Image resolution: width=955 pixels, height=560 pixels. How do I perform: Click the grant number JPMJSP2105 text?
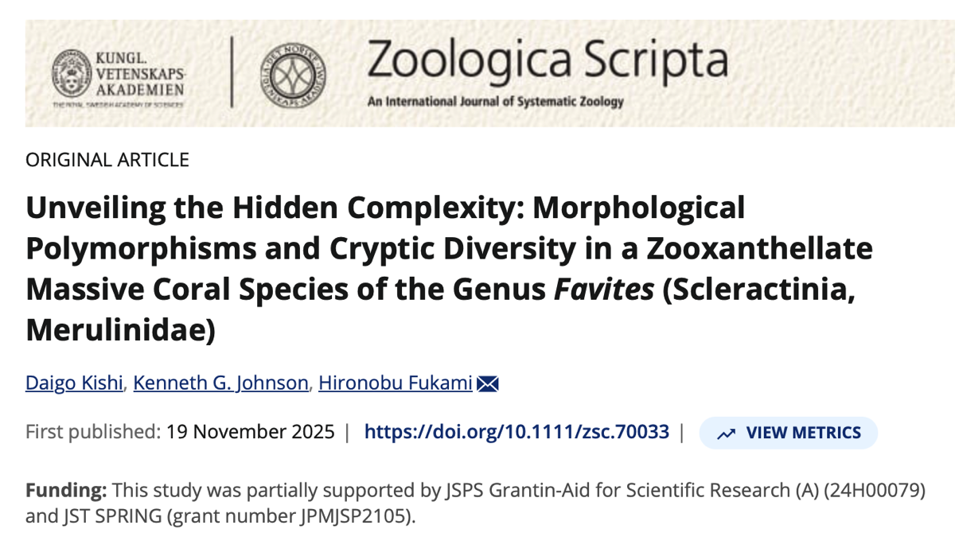tap(351, 516)
